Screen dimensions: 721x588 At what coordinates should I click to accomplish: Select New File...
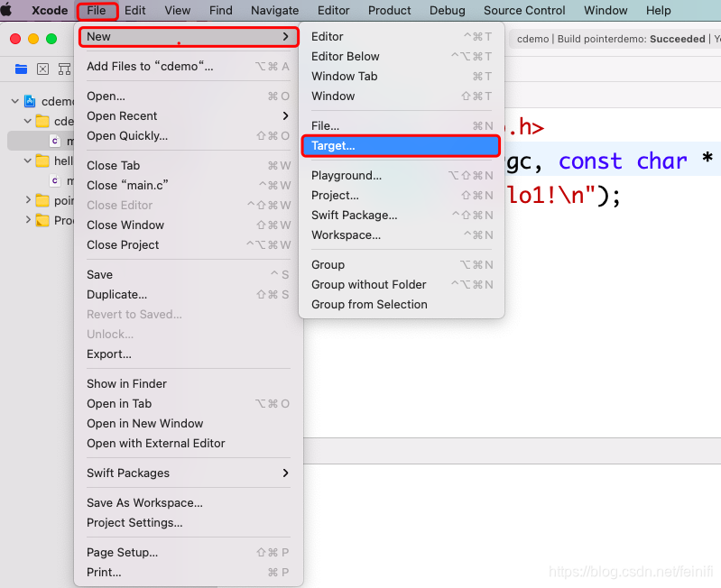[x=402, y=126]
